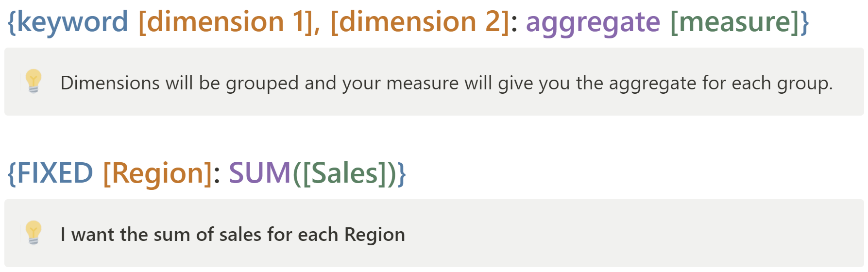Click the green "[measure]" placeholder
The image size is (868, 272).
(x=735, y=22)
